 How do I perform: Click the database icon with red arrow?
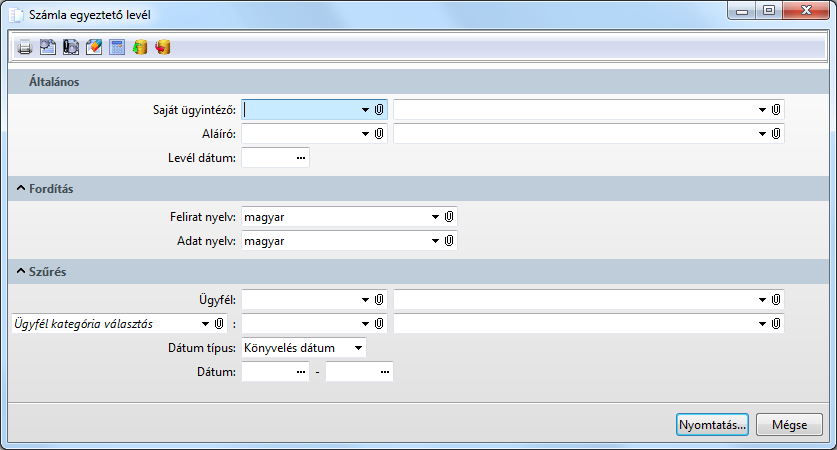click(x=163, y=47)
